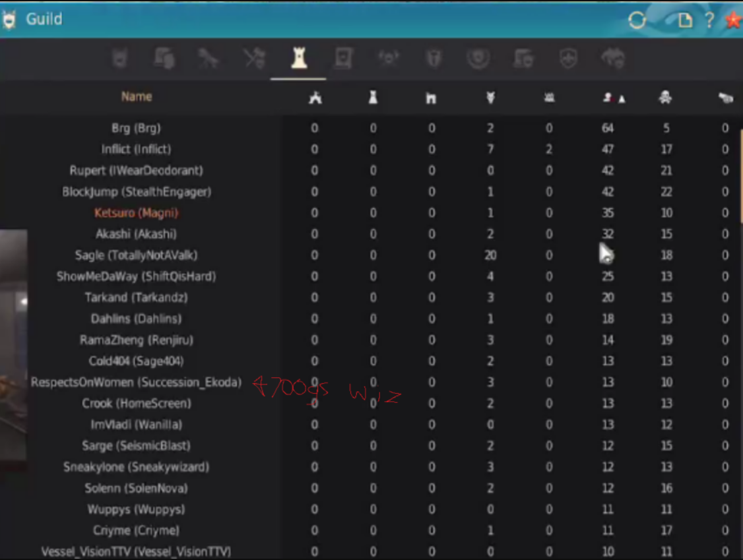The height and width of the screenshot is (560, 743).
Task: Open the guild member list icon
Action: 165,58
